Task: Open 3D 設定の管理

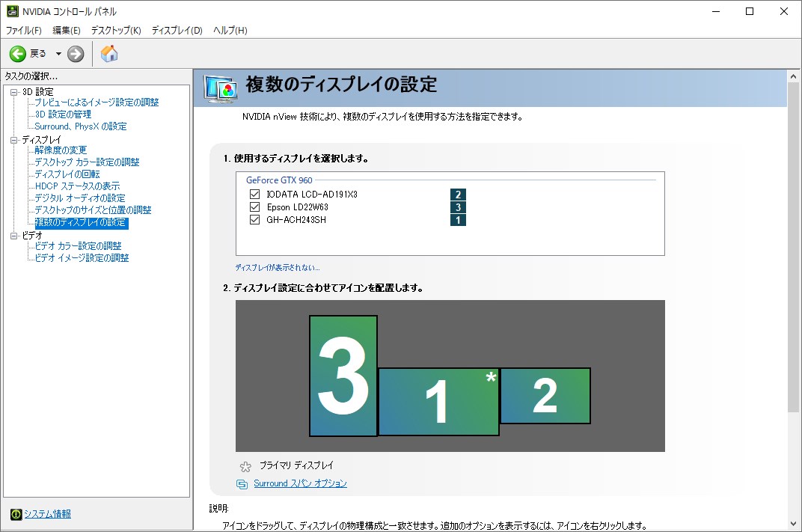Action: pos(63,114)
